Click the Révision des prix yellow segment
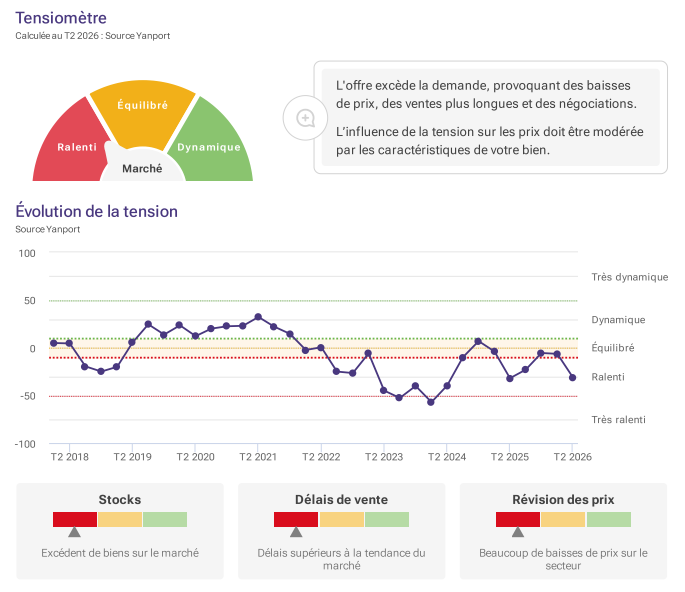 coord(563,519)
